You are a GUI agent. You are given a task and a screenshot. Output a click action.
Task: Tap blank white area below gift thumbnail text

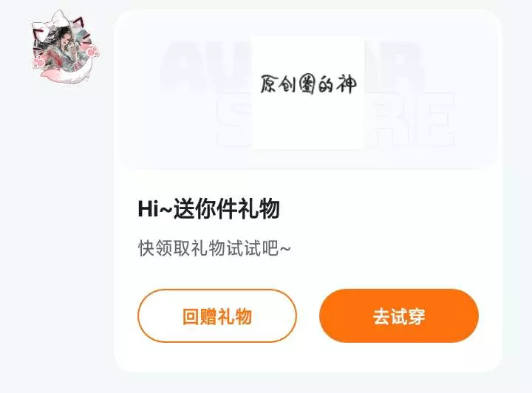tap(307, 124)
